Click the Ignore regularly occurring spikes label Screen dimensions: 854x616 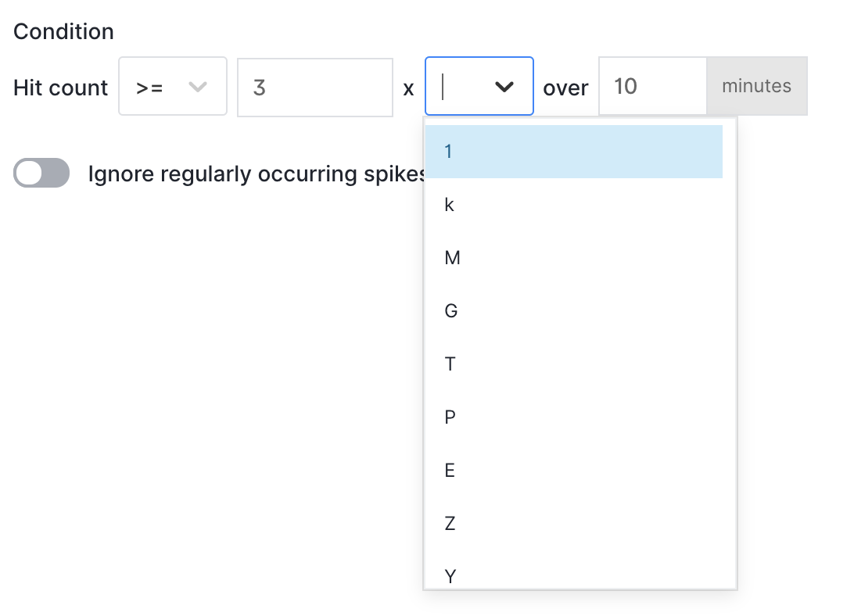tap(257, 174)
